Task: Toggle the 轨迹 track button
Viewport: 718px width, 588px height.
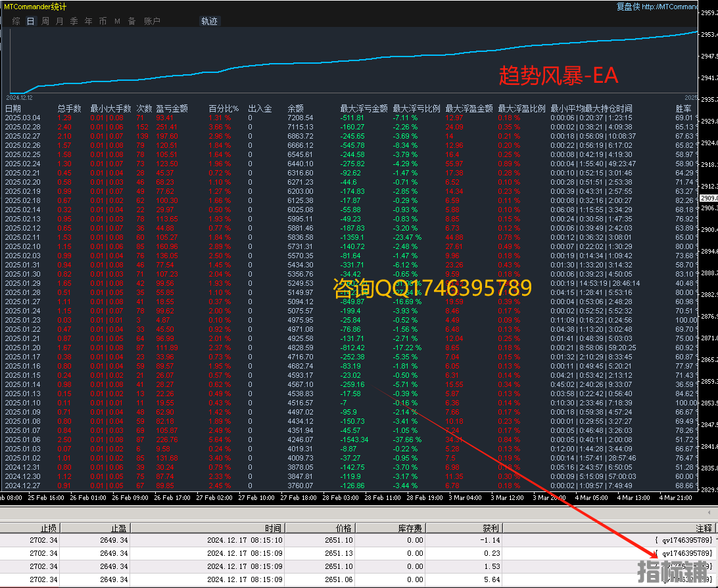Action: pyautogui.click(x=209, y=21)
